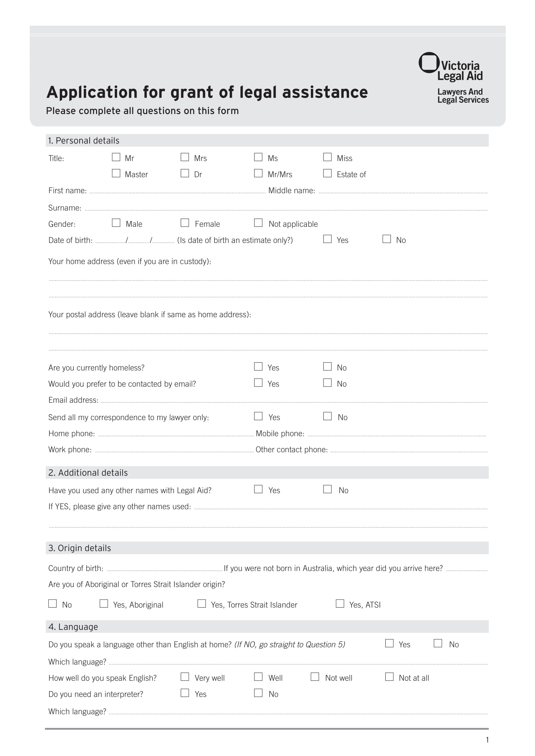Check the Yes, Aboriginal box
Image resolution: width=535 pixels, height=756 pixels.
tap(104, 603)
